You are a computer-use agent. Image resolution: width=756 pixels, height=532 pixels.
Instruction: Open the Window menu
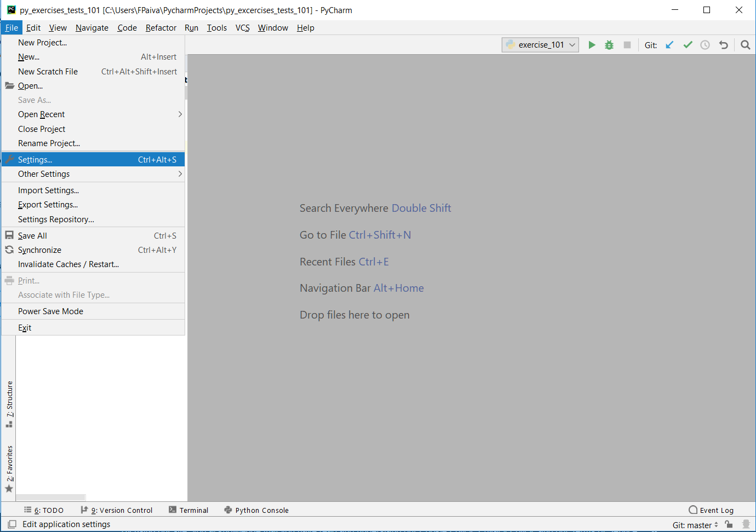pos(273,28)
